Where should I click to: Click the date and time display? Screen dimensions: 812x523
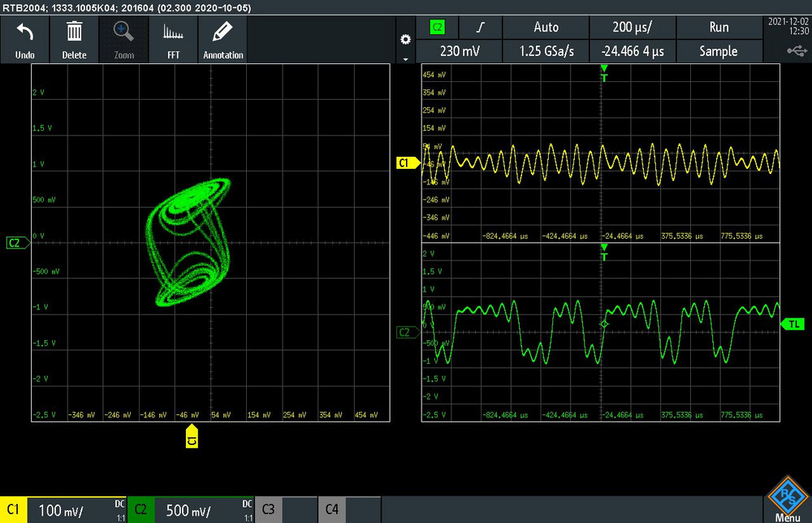click(788, 27)
